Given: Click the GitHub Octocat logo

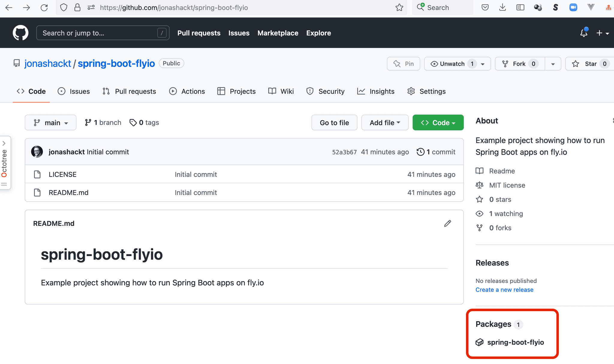Looking at the screenshot, I should [x=20, y=33].
